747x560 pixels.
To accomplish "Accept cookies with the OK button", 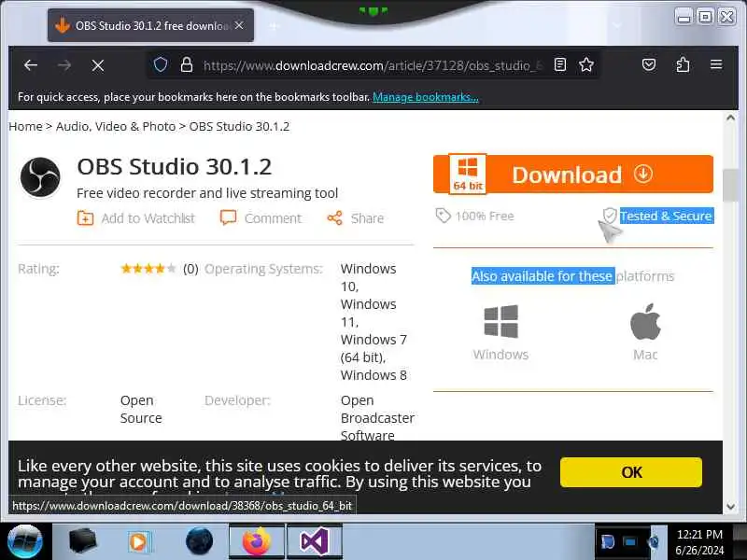I will pos(631,472).
